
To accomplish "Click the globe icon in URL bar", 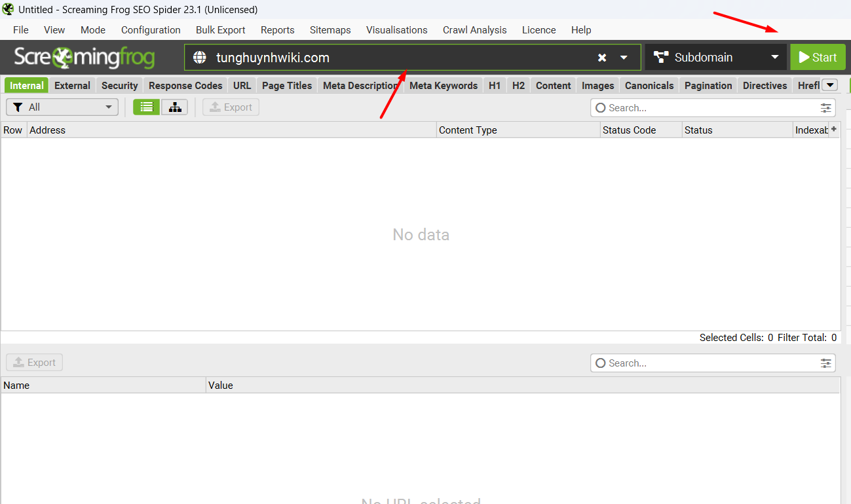I will pos(200,58).
